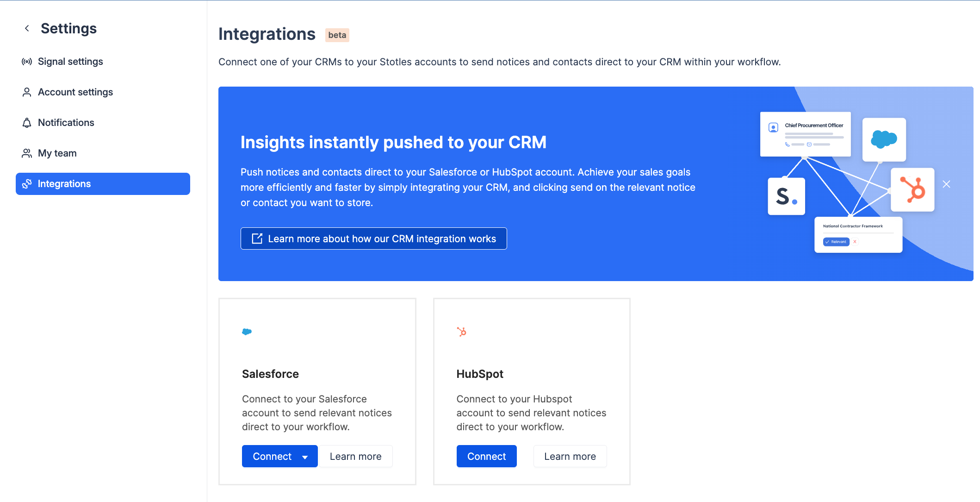Click Connect button for HubSpot
The image size is (980, 502).
pos(486,456)
